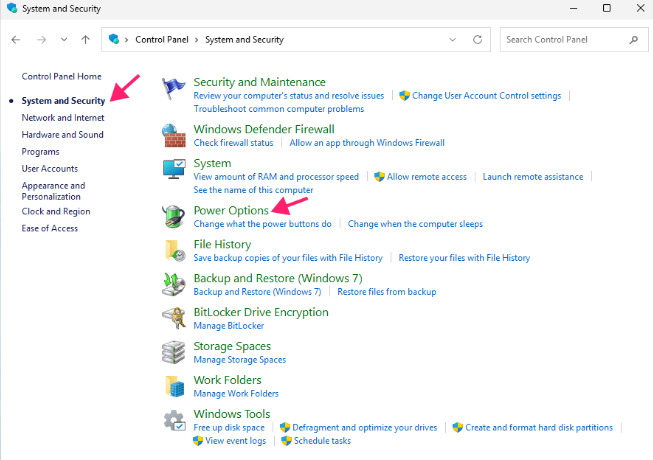Open User Accounts category
653x460 pixels.
[x=50, y=169]
